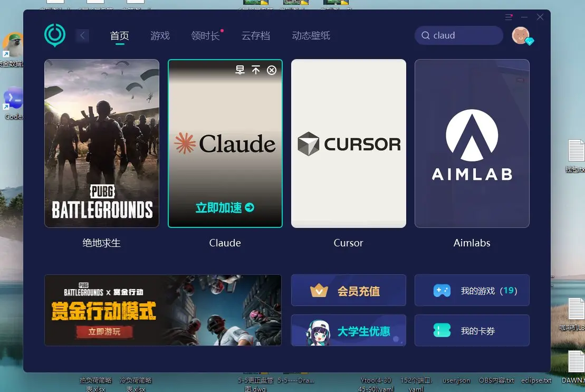Click the ticket icon in 我的卡券

442,330
